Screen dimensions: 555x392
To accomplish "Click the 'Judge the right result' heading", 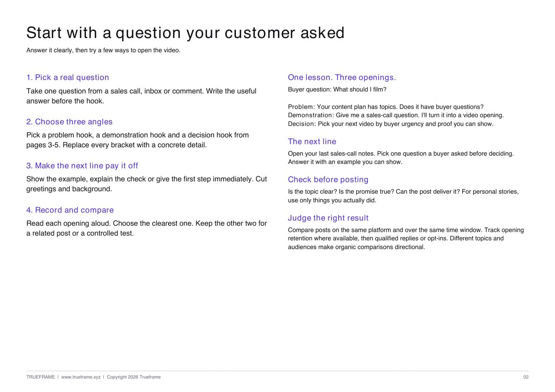I will (x=328, y=218).
